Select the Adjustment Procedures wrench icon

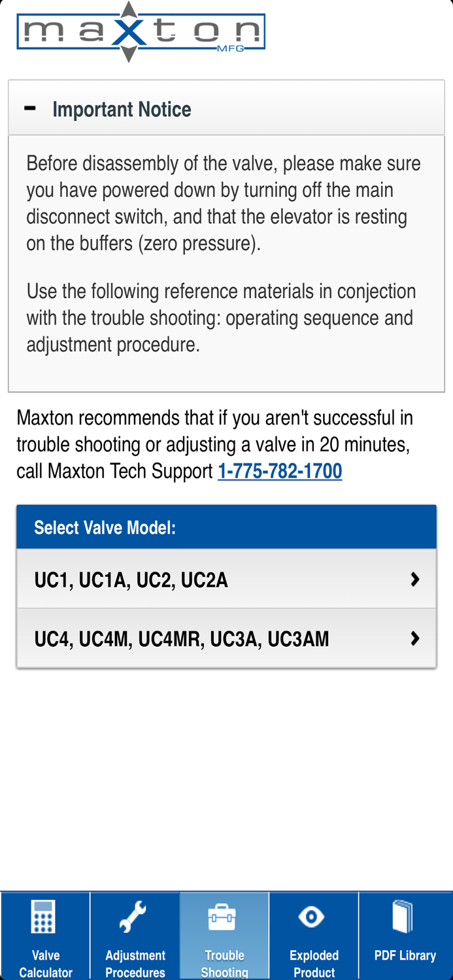pyautogui.click(x=135, y=918)
